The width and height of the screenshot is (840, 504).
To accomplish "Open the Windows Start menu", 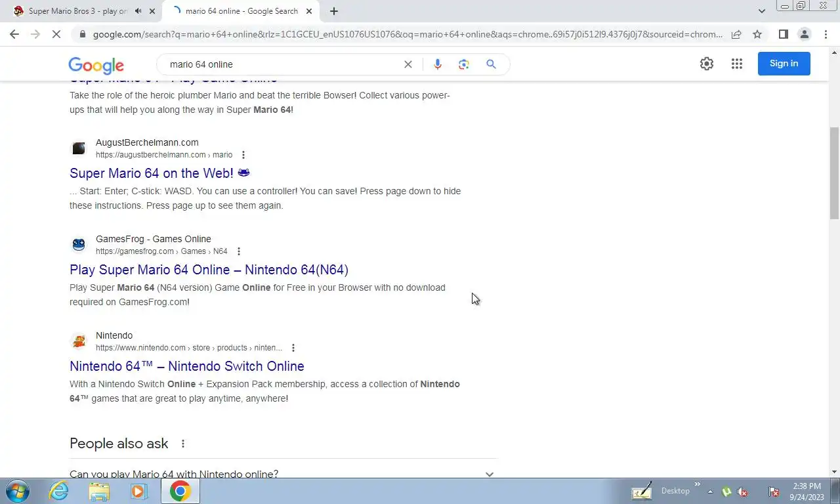I will (x=17, y=491).
